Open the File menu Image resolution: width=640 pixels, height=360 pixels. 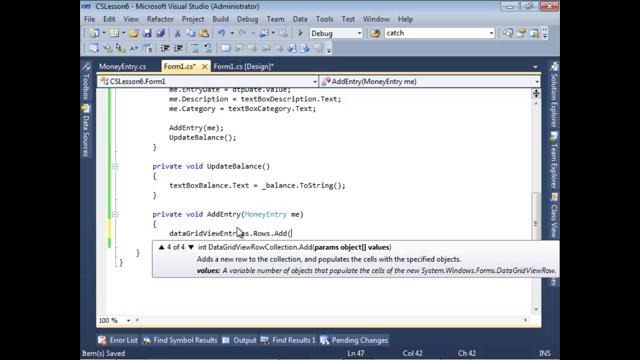coord(89,19)
